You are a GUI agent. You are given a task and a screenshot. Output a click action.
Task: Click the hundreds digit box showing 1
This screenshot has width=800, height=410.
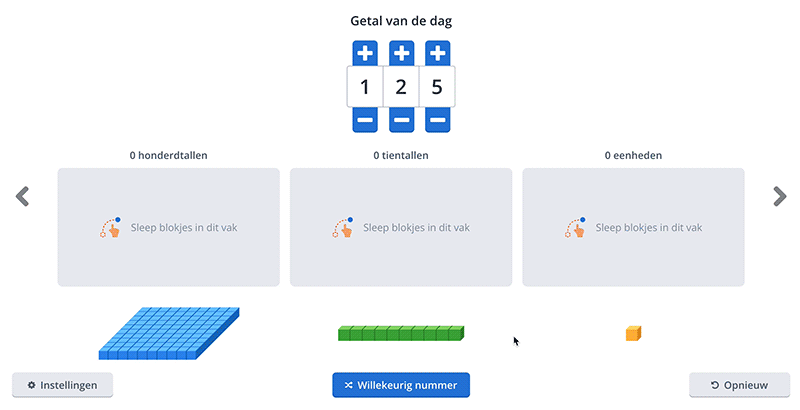365,87
